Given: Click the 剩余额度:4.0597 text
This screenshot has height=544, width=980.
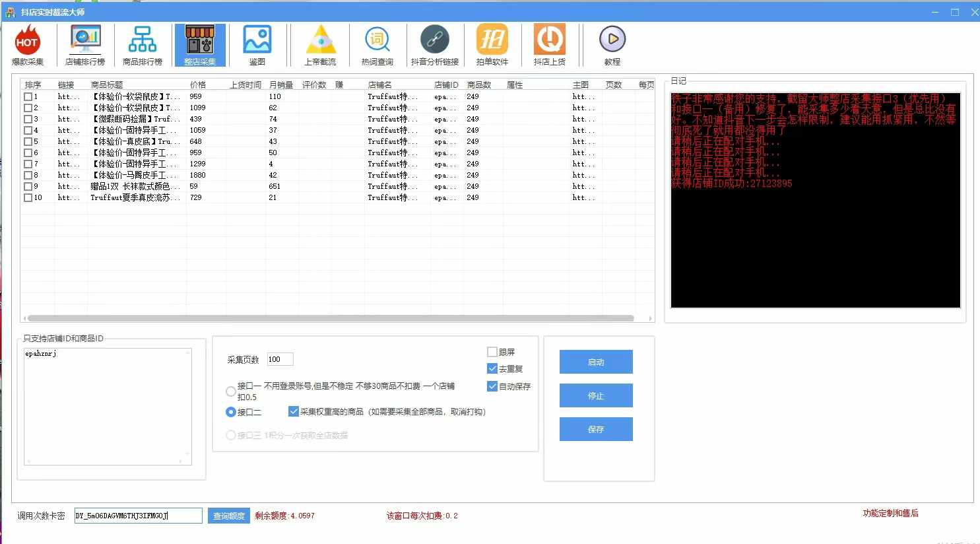Looking at the screenshot, I should point(285,516).
